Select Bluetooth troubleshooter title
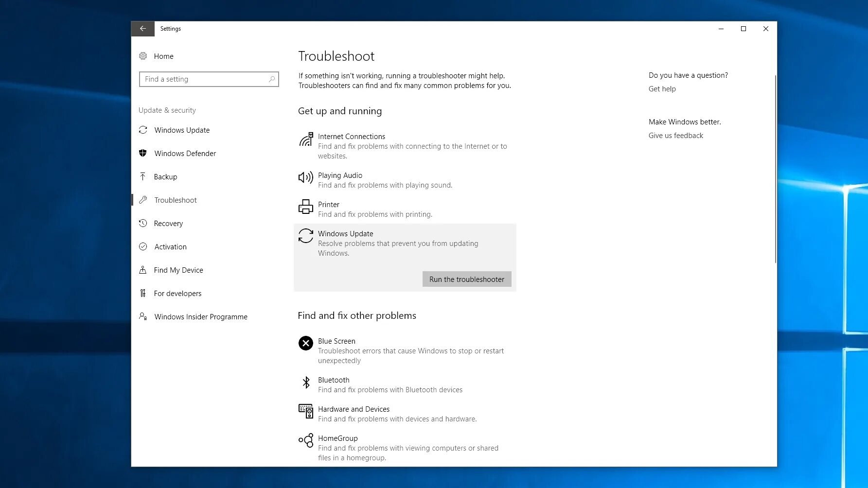Screen dimensions: 868x488 coord(334,380)
